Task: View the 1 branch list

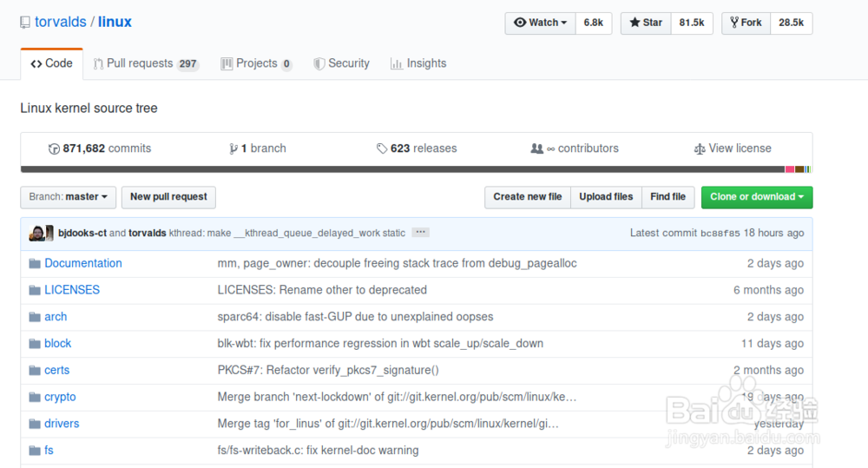Action: (258, 148)
